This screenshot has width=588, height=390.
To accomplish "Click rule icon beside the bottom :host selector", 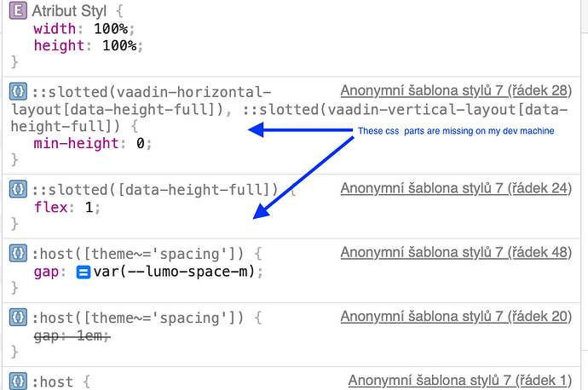I will pyautogui.click(x=18, y=381).
